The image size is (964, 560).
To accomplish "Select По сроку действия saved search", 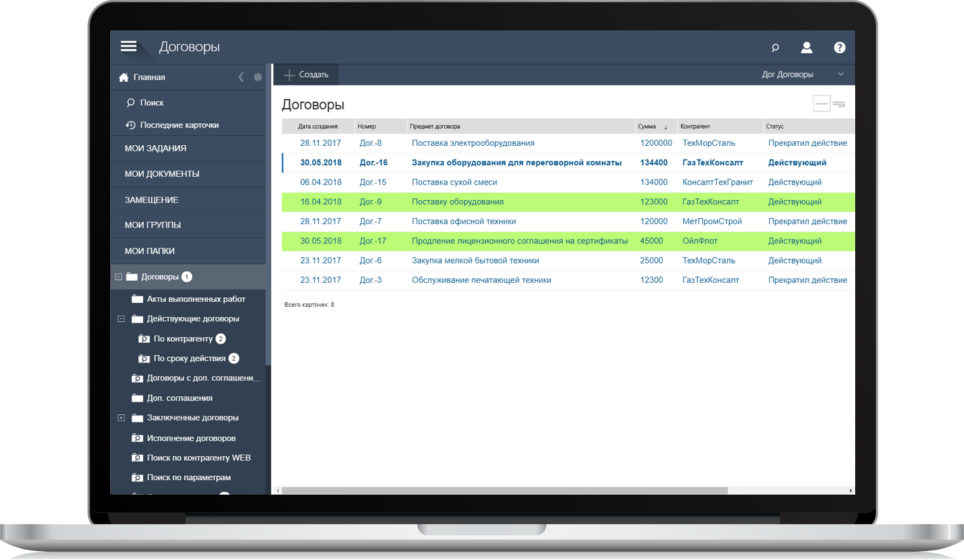I will [189, 358].
